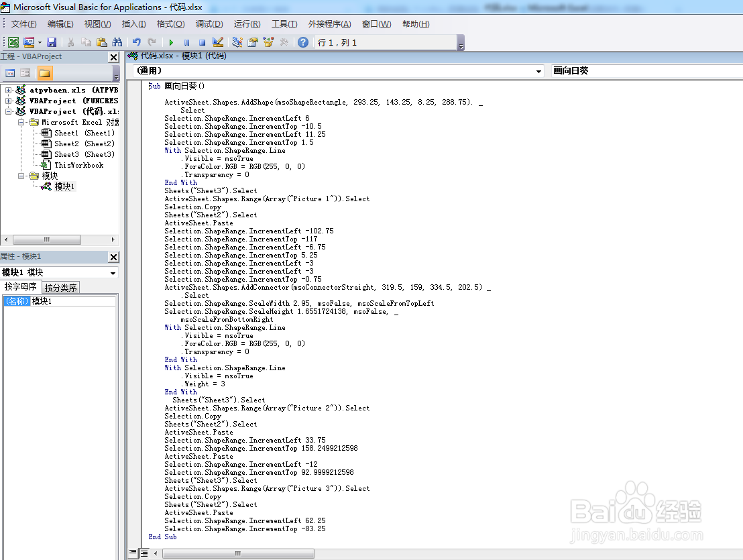Viewport: 743px width, 560px height.
Task: Click project panel horizontal scrollbar thumb
Action: coord(46,239)
